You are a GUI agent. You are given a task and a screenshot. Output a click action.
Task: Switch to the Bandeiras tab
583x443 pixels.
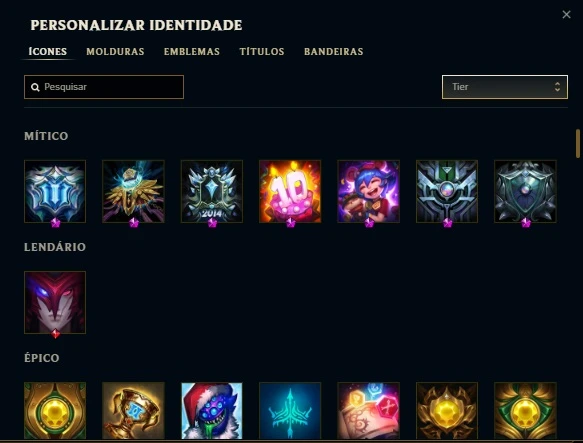pos(334,52)
